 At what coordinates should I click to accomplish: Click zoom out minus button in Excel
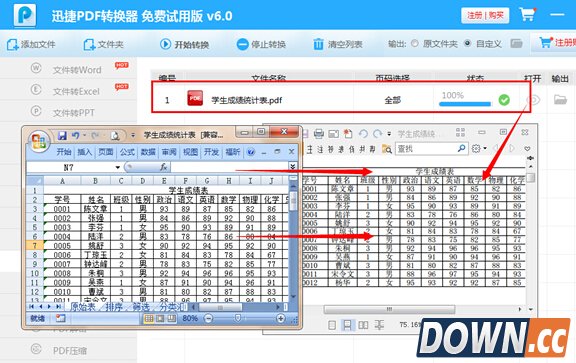(x=208, y=319)
